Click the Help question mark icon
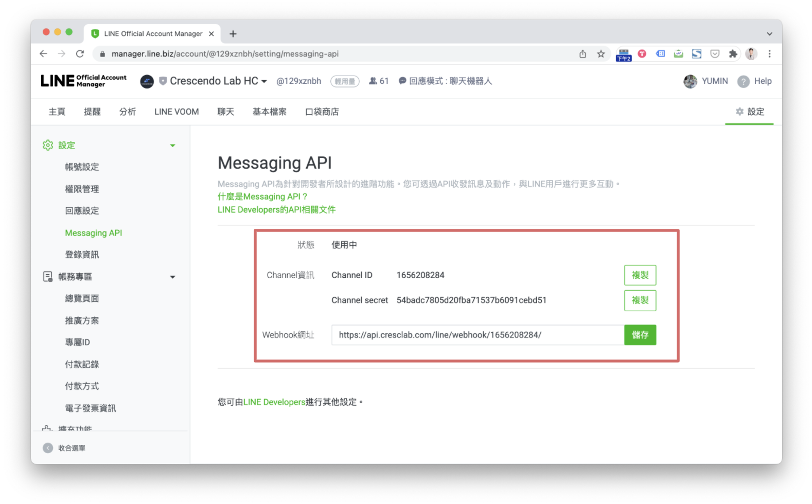Viewport: 812px width, 504px height. (743, 81)
